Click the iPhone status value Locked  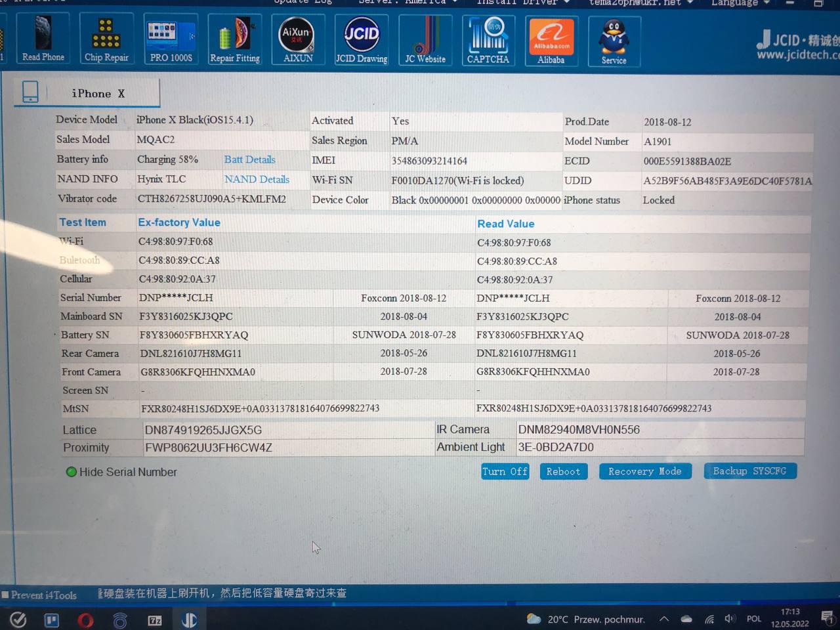coord(659,200)
